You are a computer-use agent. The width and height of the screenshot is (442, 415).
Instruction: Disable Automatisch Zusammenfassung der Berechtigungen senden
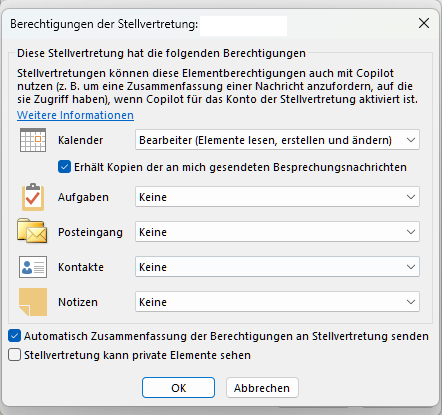click(15, 336)
